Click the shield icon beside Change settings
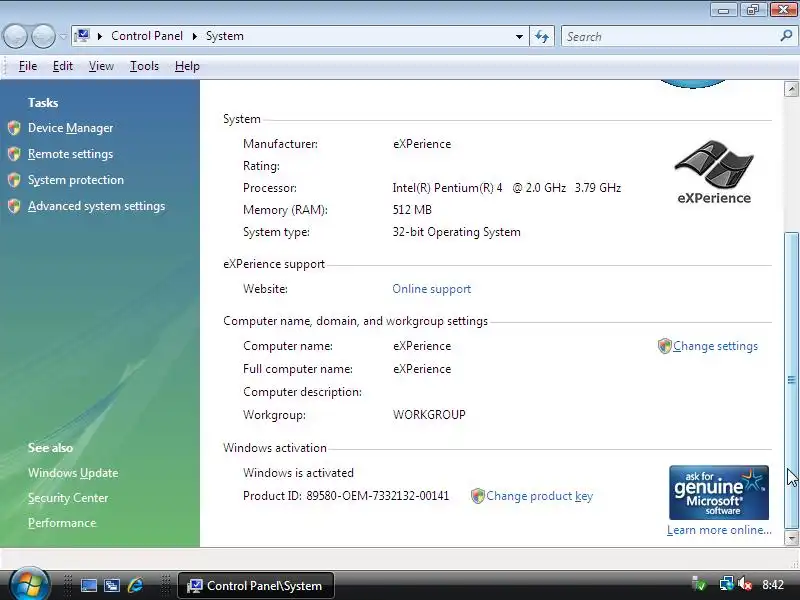This screenshot has width=800, height=600. [x=664, y=346]
